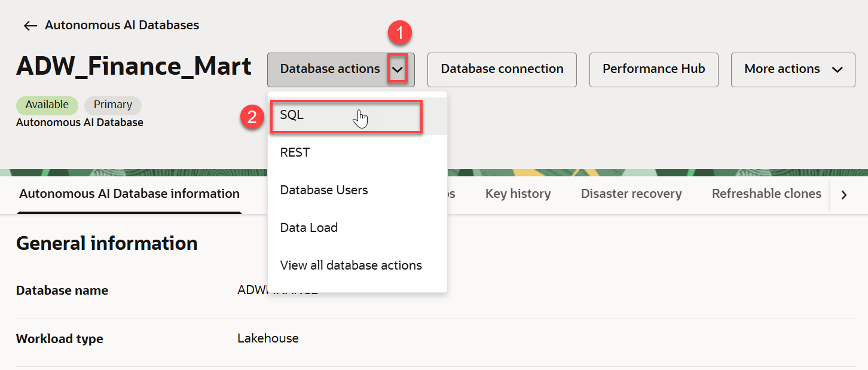Open Database Users from the menu
This screenshot has height=370, width=868.
tap(324, 190)
